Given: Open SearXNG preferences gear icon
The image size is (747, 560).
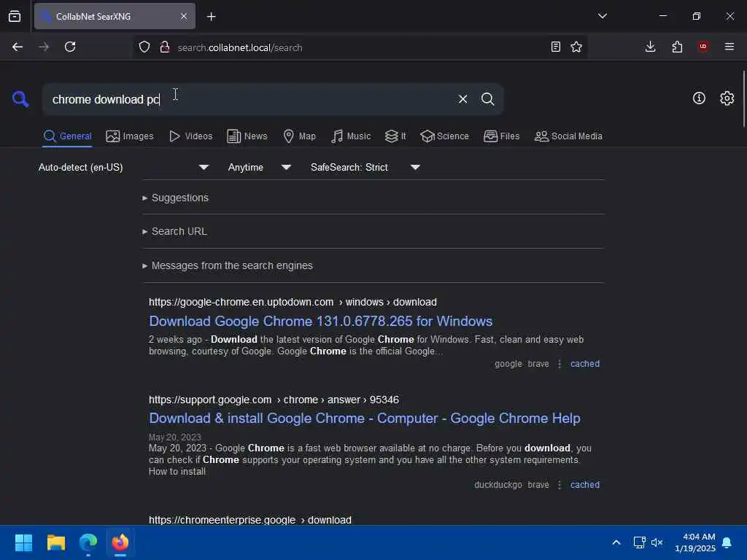Looking at the screenshot, I should [x=727, y=98].
